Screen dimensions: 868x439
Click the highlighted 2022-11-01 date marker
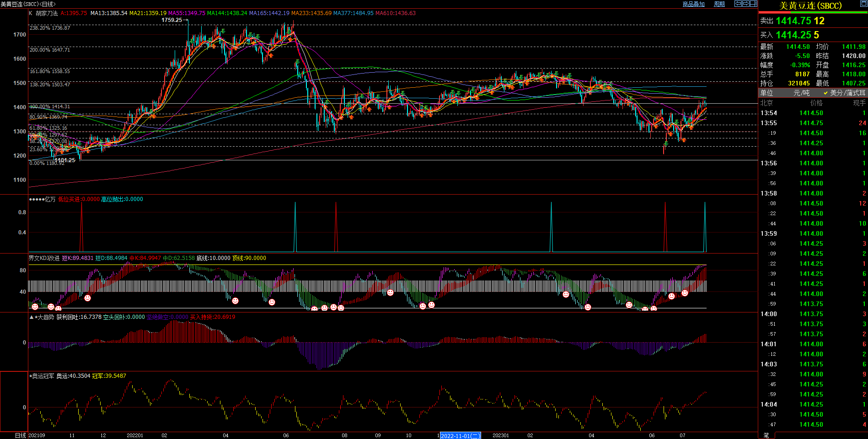pyautogui.click(x=460, y=436)
